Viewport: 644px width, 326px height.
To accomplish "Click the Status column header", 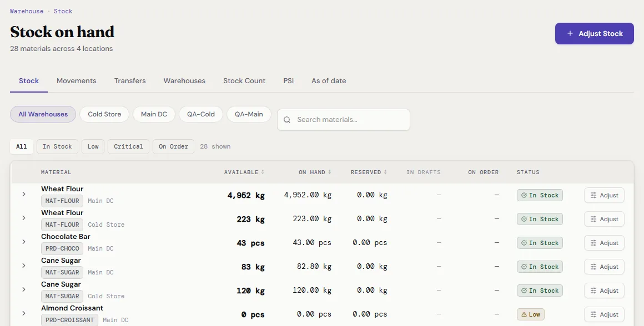I will pos(528,172).
